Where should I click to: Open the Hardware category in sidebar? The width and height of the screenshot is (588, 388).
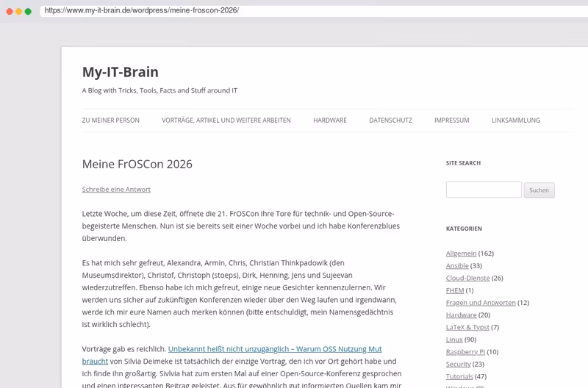(462, 315)
